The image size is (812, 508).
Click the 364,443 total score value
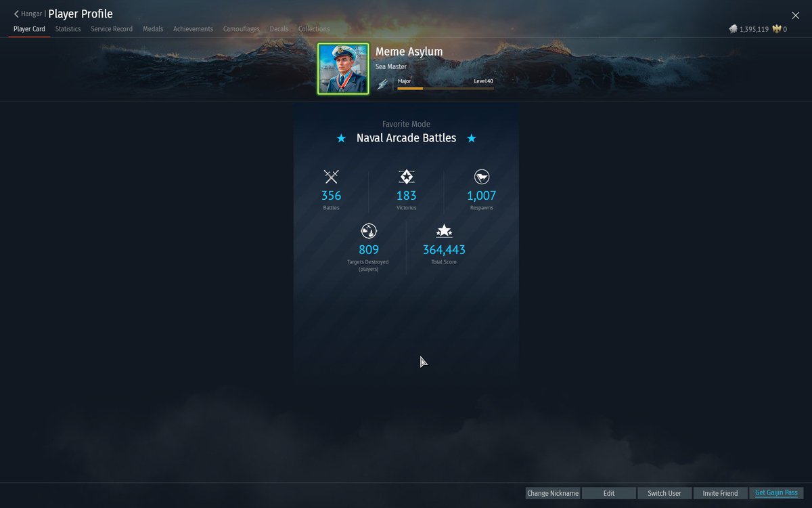pos(444,250)
